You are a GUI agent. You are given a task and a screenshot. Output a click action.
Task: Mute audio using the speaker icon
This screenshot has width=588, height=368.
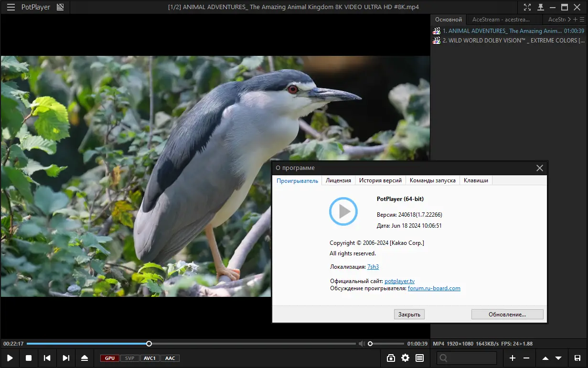(362, 344)
